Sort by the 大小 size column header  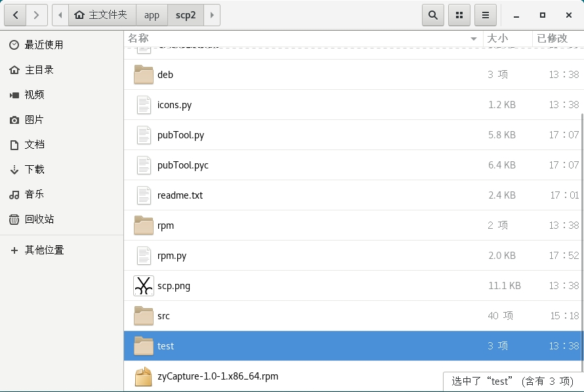pyautogui.click(x=508, y=38)
